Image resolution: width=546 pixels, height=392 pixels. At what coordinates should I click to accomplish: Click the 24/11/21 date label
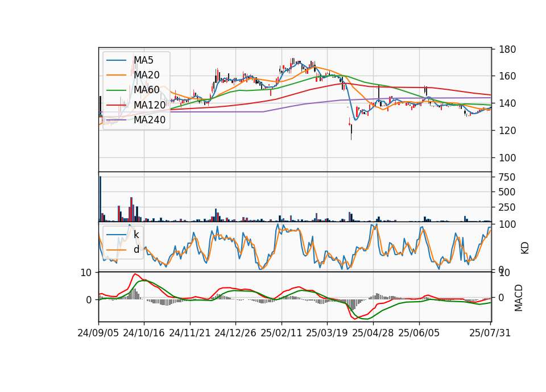190,333
